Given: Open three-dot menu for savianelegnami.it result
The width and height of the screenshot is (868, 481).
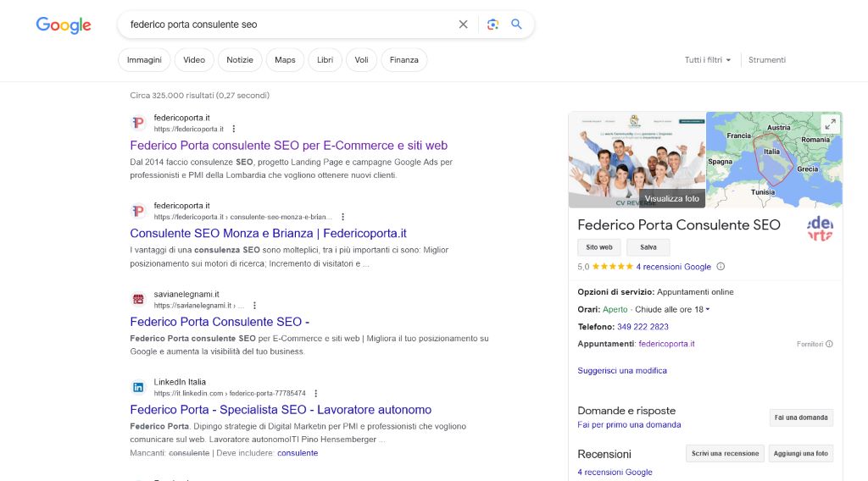Looking at the screenshot, I should coord(254,305).
